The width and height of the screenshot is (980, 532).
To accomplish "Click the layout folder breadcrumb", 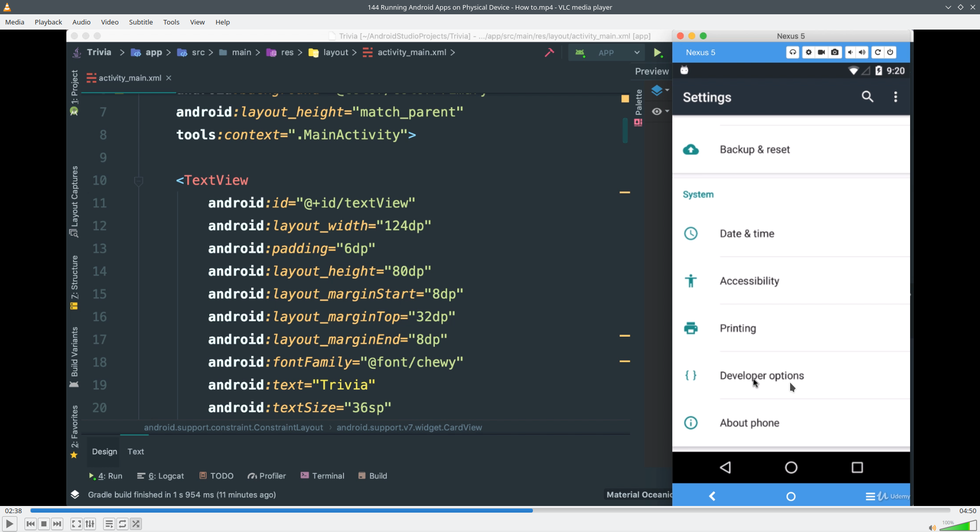I will [329, 52].
